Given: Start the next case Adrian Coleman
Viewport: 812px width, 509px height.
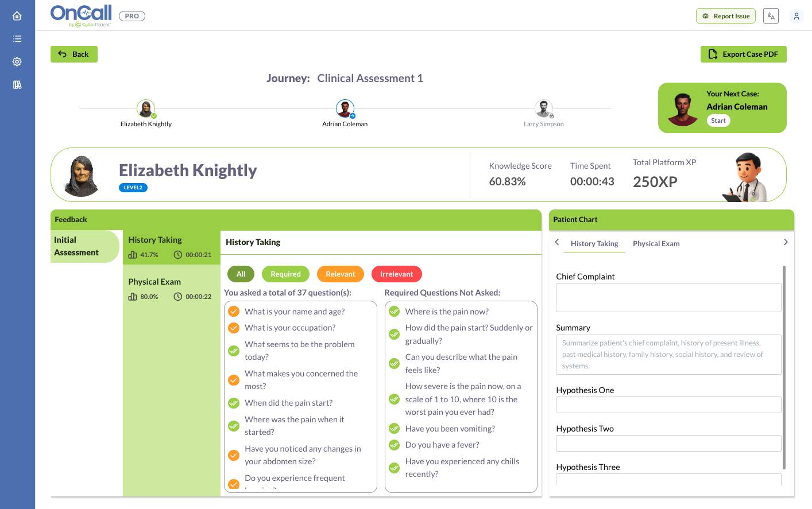Looking at the screenshot, I should pos(718,121).
